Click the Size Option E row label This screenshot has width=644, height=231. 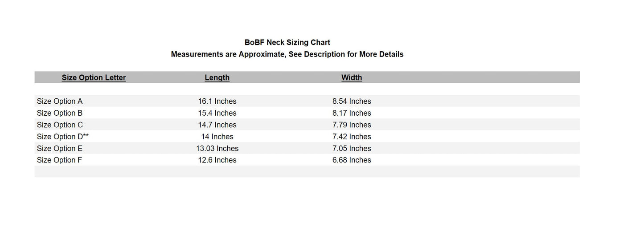pyautogui.click(x=60, y=149)
